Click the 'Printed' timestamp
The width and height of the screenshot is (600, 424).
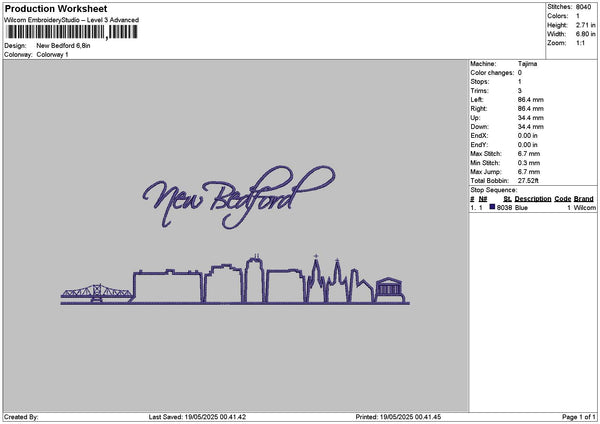tap(398, 417)
